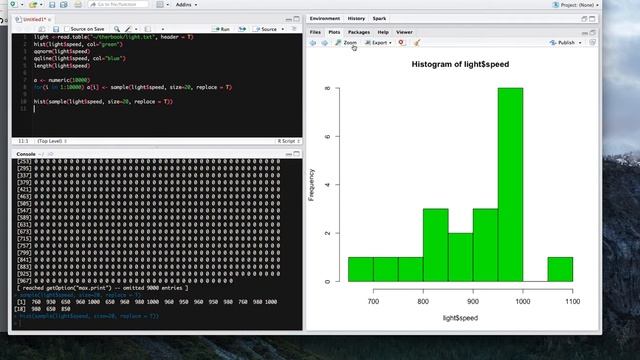Restore the Environment pane size icon
This screenshot has height=360, width=640.
[584, 19]
